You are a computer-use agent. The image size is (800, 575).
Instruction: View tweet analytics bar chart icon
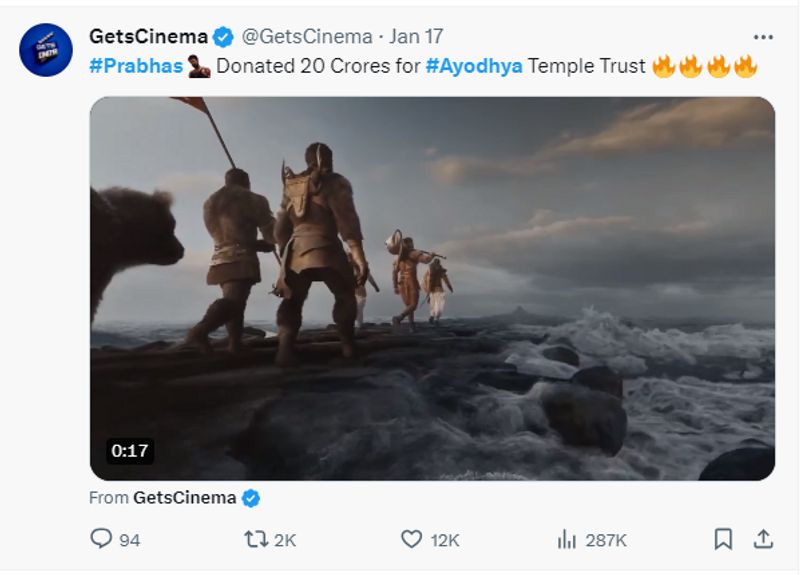click(x=567, y=539)
